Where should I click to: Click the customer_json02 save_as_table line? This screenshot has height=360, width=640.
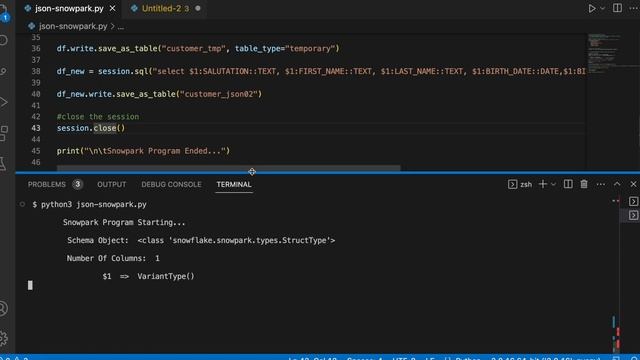click(x=159, y=94)
